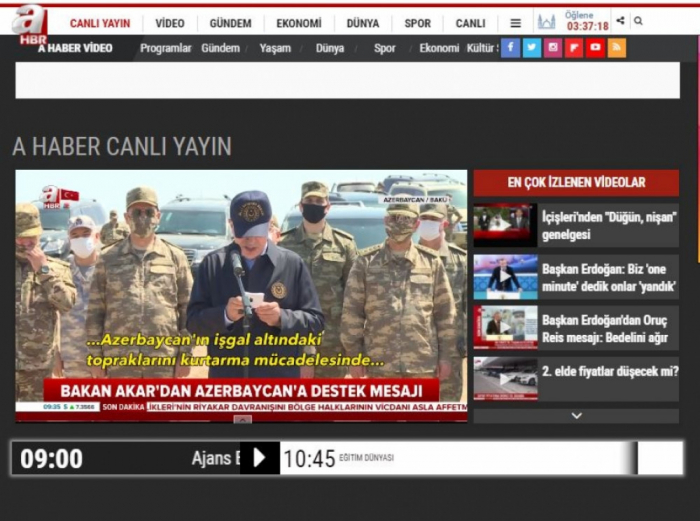
Task: Click EN ÇOK İZLENEN VİDEOLAR header
Action: [x=576, y=183]
